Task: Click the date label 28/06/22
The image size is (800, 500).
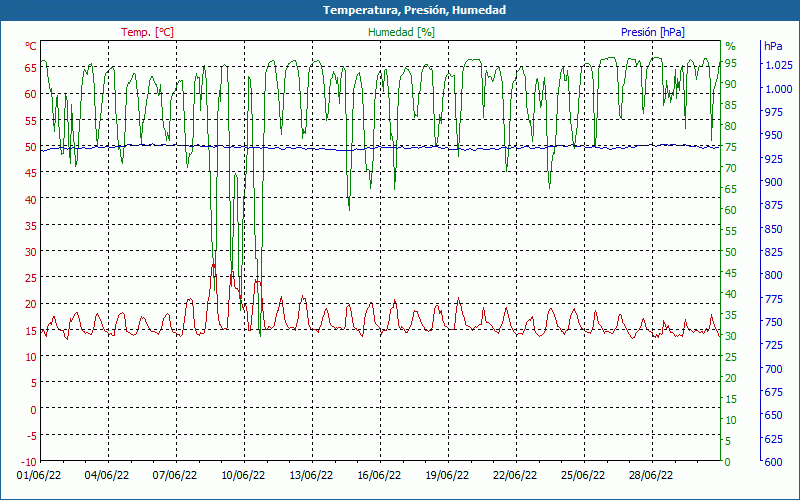Action: [651, 476]
